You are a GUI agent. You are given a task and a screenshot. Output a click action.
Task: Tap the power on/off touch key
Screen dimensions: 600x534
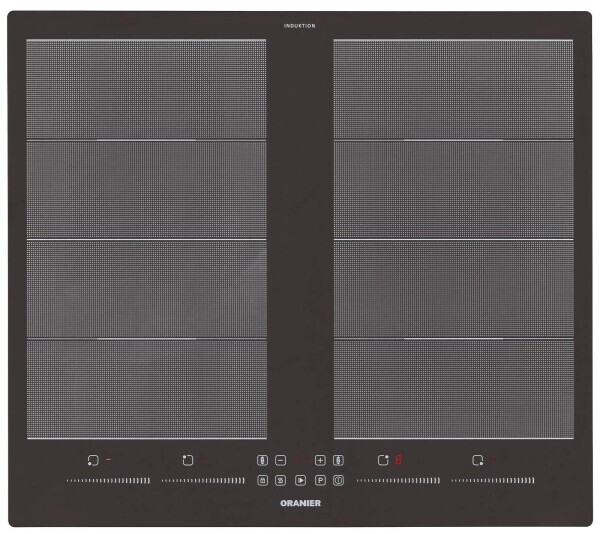[x=338, y=480]
